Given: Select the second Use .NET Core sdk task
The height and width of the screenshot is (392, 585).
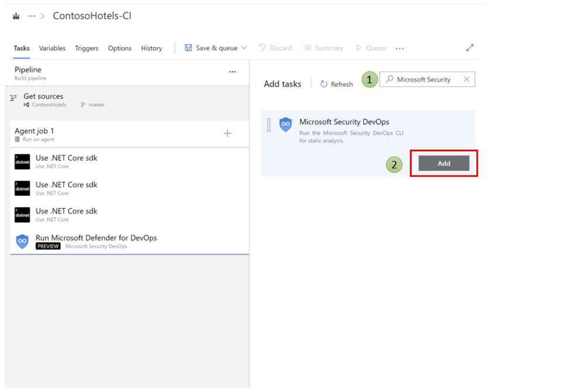Looking at the screenshot, I should 129,188.
